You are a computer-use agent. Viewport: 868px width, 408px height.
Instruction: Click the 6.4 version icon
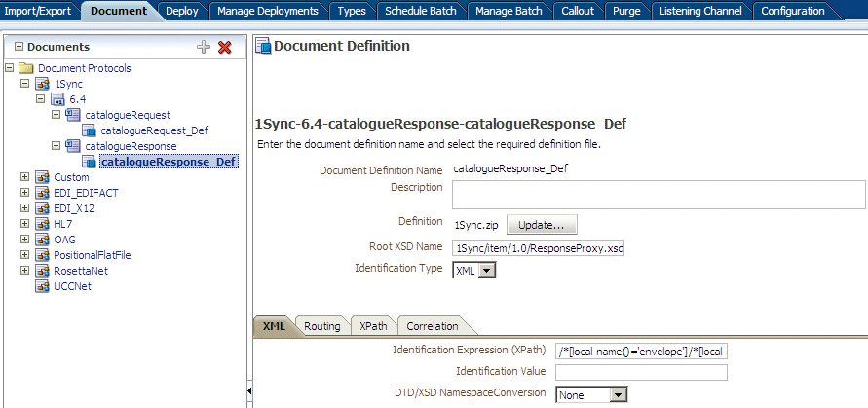tap(57, 99)
